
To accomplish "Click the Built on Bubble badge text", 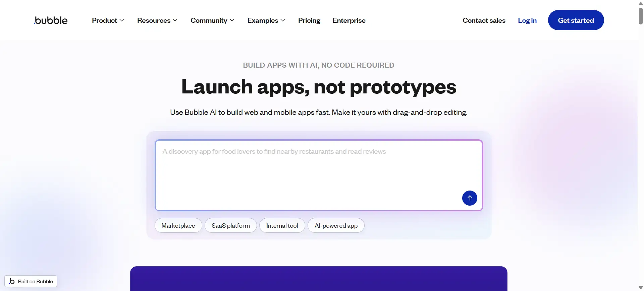I will [36, 281].
